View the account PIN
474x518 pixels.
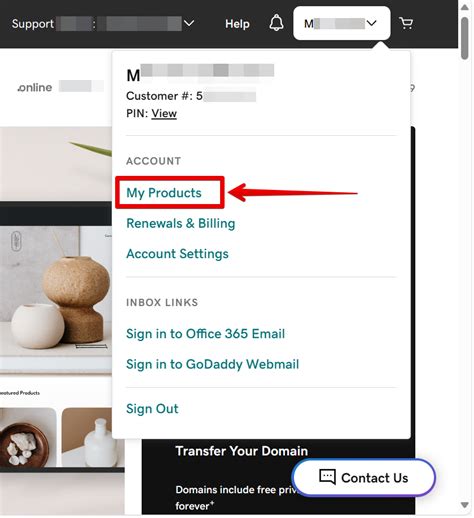164,113
